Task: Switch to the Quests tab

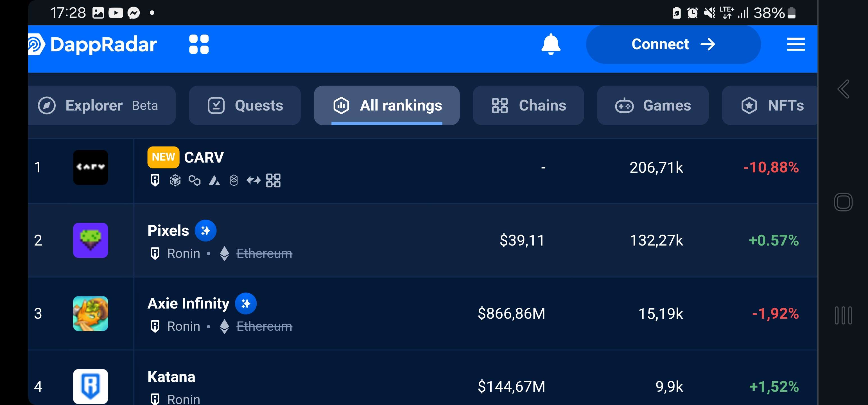Action: pyautogui.click(x=245, y=105)
